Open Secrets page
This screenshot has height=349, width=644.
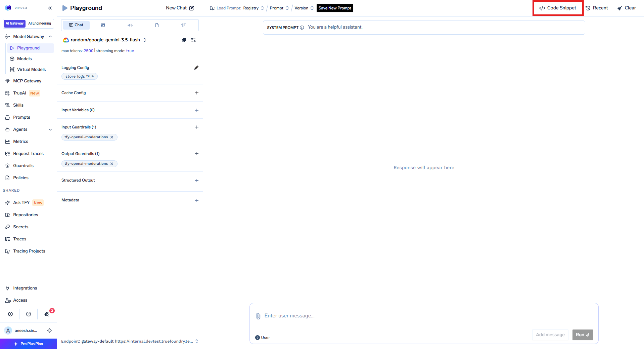coord(20,227)
